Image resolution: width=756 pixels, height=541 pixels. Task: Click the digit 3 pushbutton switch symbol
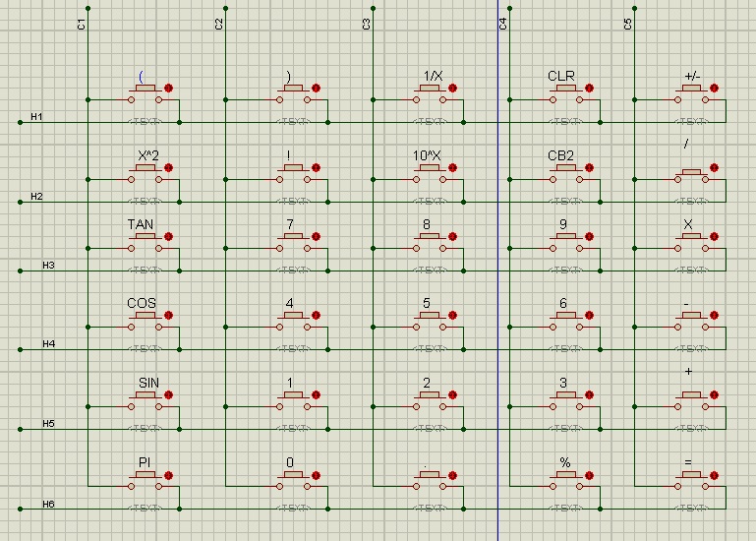click(566, 401)
